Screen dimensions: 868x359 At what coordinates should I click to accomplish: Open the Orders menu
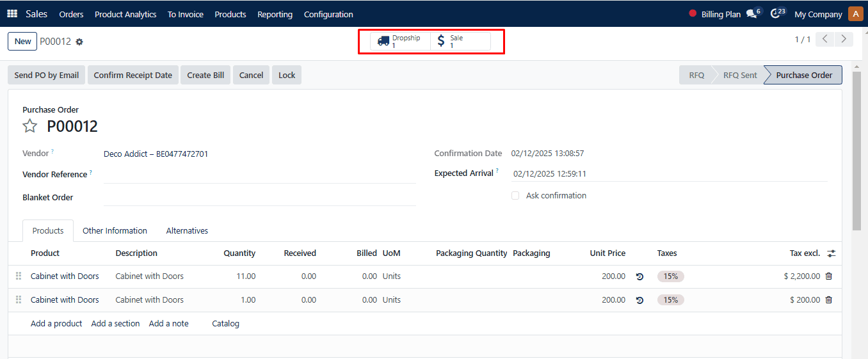tap(71, 14)
